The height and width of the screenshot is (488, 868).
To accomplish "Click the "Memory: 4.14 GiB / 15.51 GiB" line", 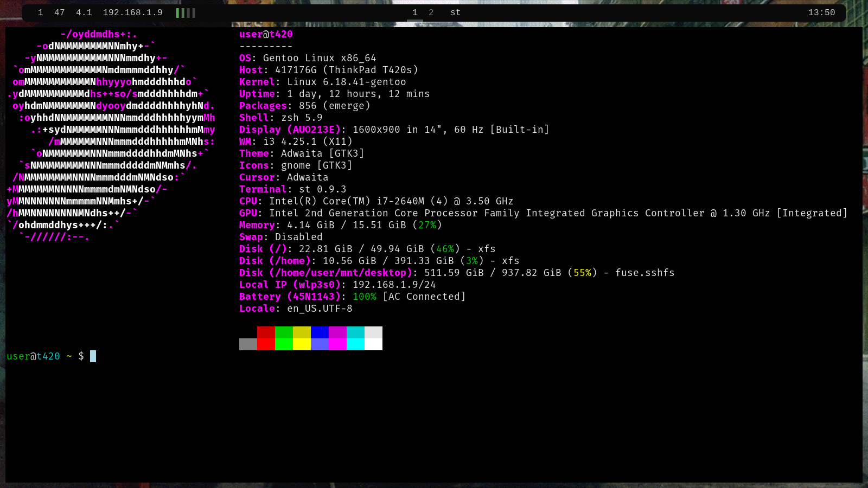I will tap(341, 225).
